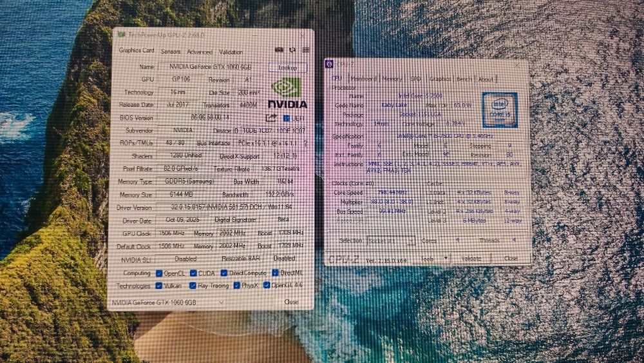This screenshot has height=363, width=644.
Task: Click the GPU-Z screenshot camera icon
Action: pyautogui.click(x=279, y=50)
